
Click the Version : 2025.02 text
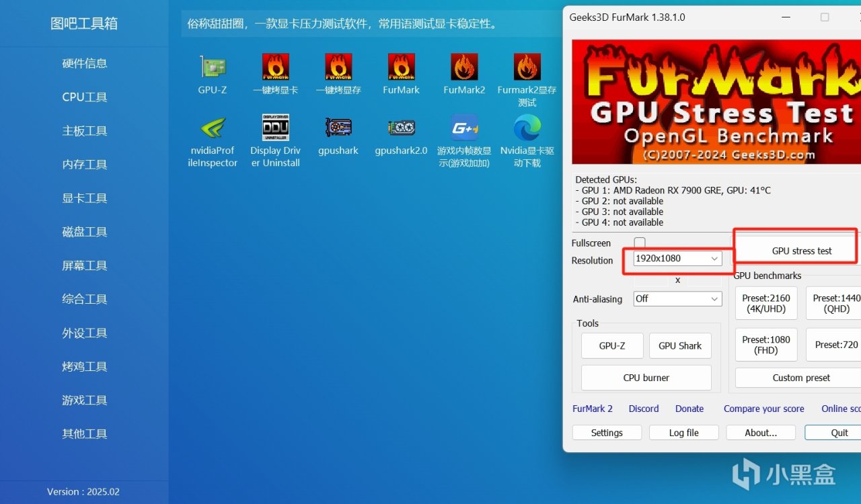coord(83,492)
